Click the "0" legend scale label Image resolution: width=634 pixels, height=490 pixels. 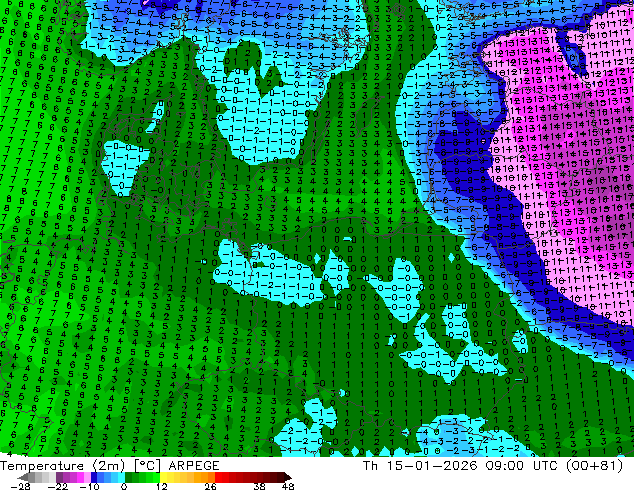pyautogui.click(x=124, y=486)
